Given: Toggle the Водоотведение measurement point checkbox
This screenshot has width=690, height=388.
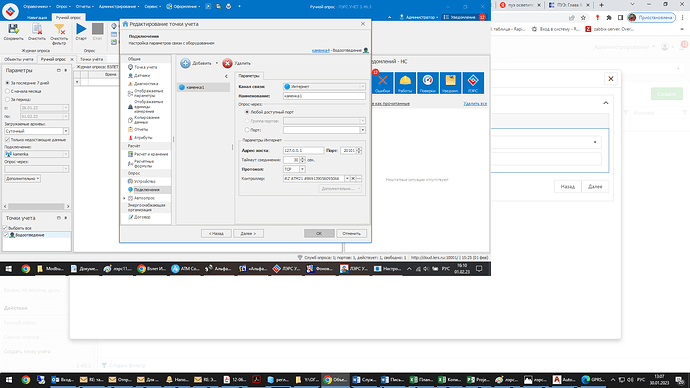Looking at the screenshot, I should pyautogui.click(x=6, y=235).
